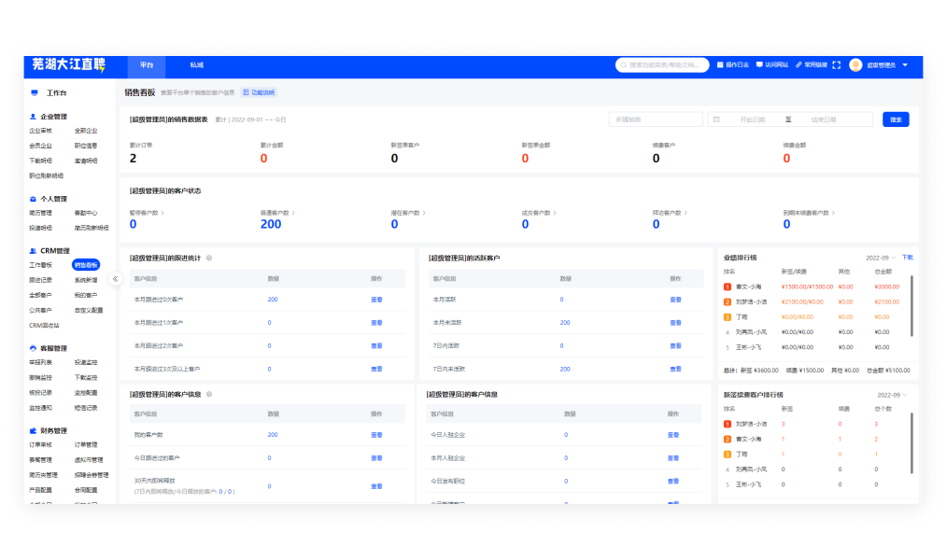Click the 业绩排行榜 vertical scrollbar
Image resolution: width=947 pixels, height=560 pixels.
coord(912,303)
